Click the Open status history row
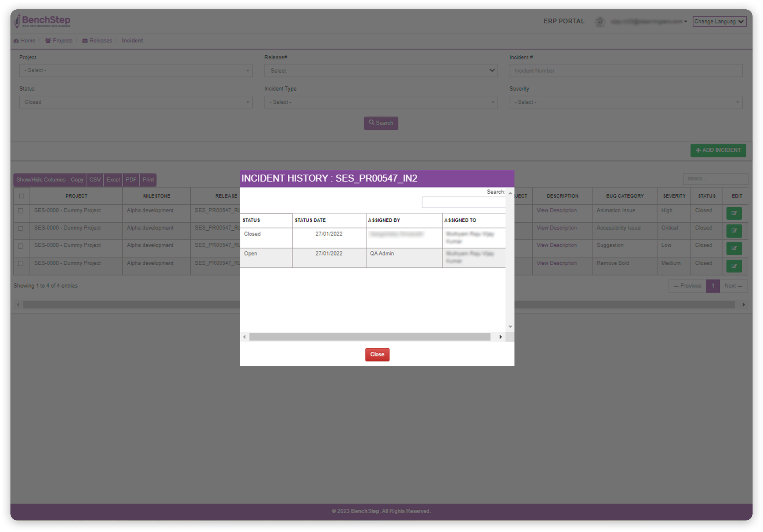Viewport: 763px width, 532px height. pyautogui.click(x=373, y=258)
